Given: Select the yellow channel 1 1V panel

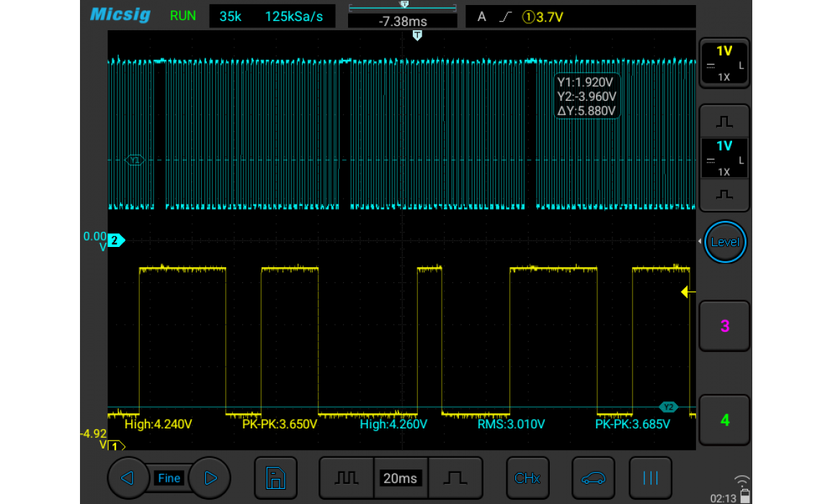Looking at the screenshot, I should [x=724, y=63].
